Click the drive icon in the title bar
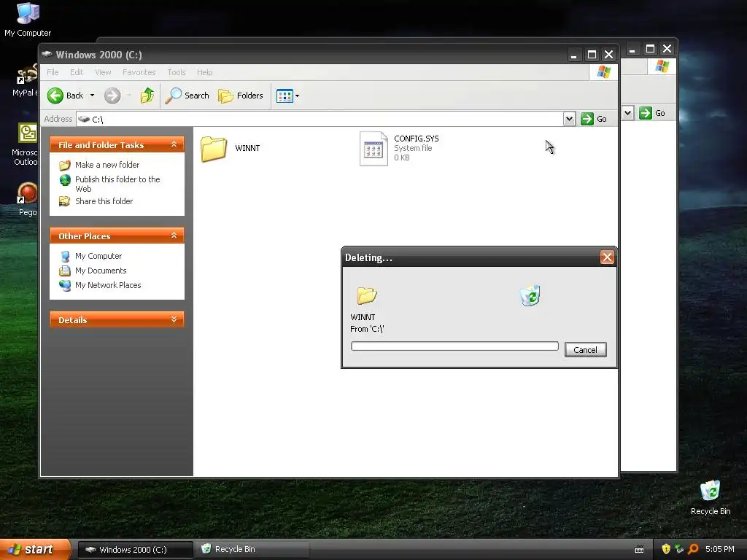Viewport: 747px width, 560px height. pyautogui.click(x=47, y=54)
